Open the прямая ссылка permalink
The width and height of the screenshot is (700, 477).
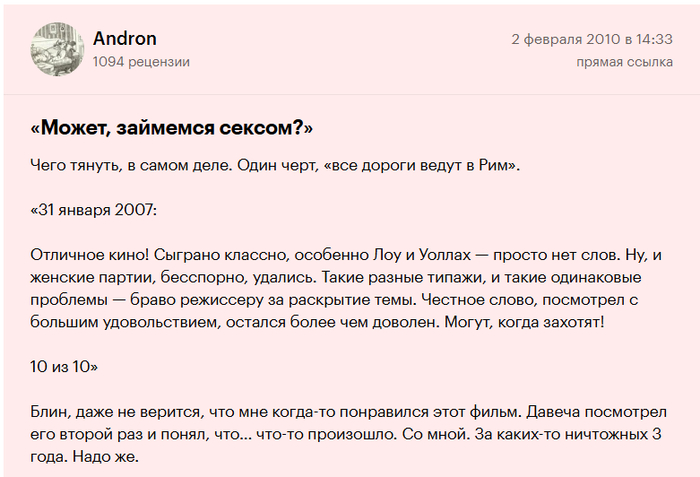624,62
